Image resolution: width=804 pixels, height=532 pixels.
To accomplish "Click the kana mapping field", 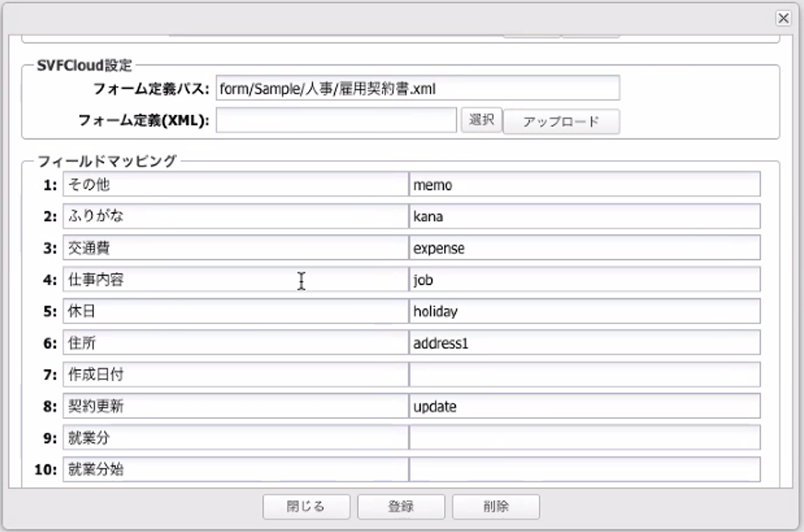I will click(x=584, y=217).
